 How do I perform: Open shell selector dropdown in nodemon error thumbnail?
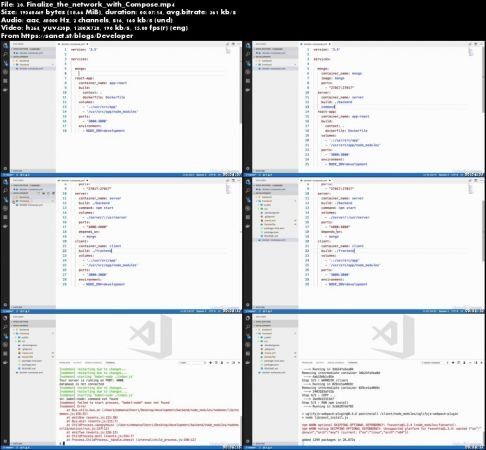(192, 362)
